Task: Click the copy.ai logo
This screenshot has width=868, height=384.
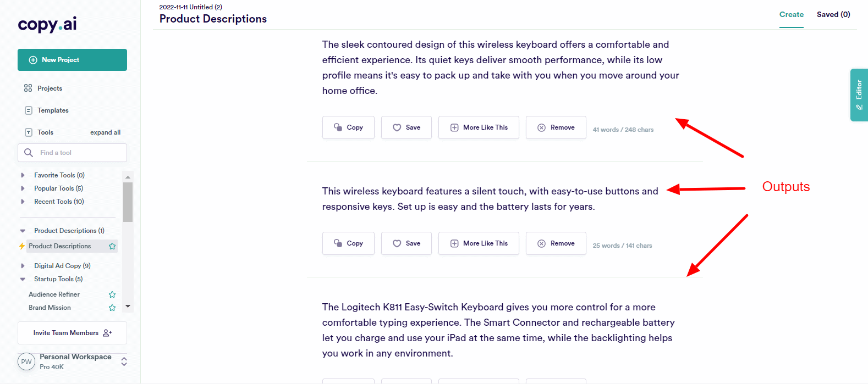Action: click(x=47, y=25)
